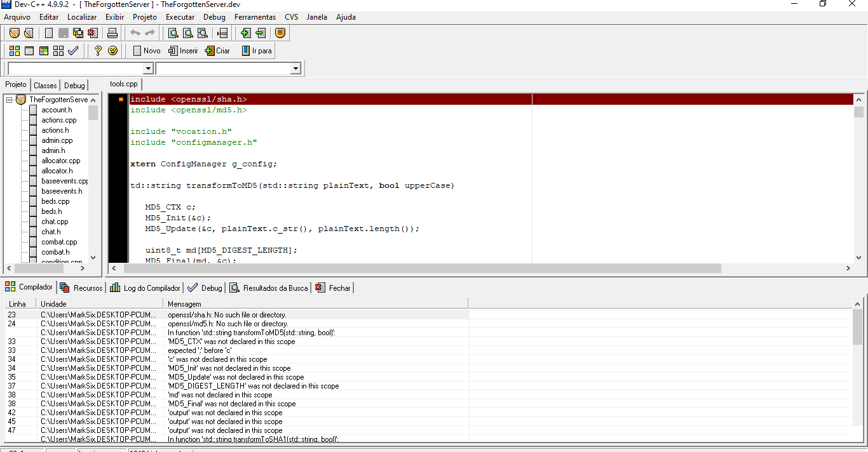Click the Mensagem column header
Screen dimensions: 868x452
(316, 304)
